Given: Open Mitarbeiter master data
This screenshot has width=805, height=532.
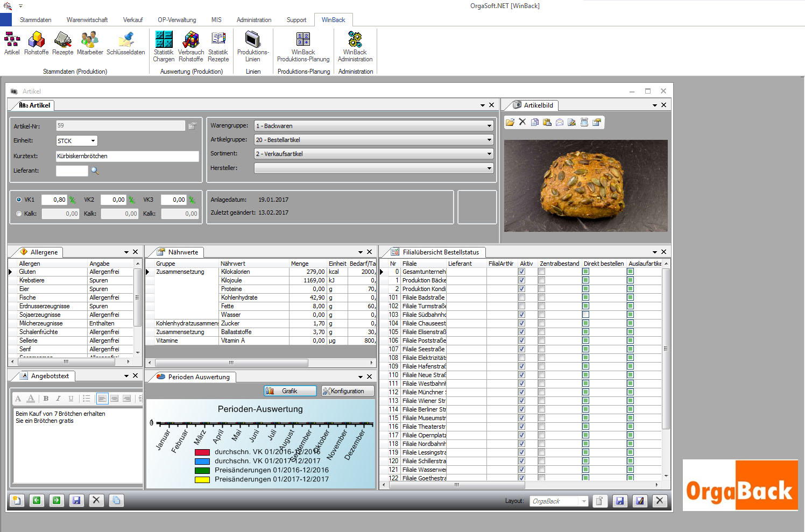Looking at the screenshot, I should tap(90, 43).
